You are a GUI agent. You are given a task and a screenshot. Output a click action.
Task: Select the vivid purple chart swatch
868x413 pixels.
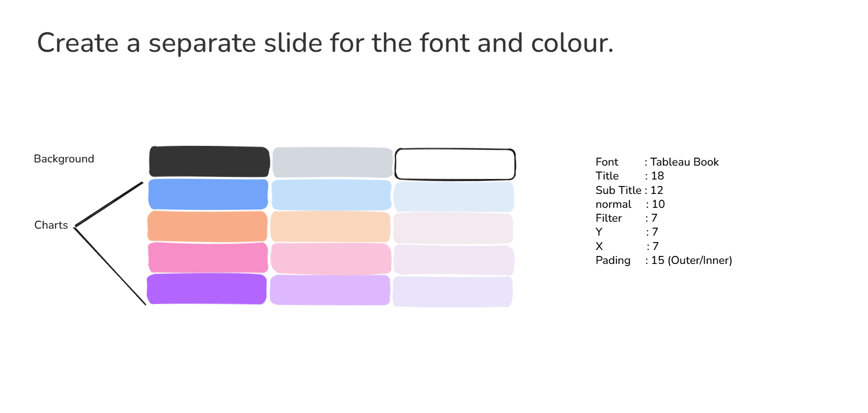tap(207, 289)
